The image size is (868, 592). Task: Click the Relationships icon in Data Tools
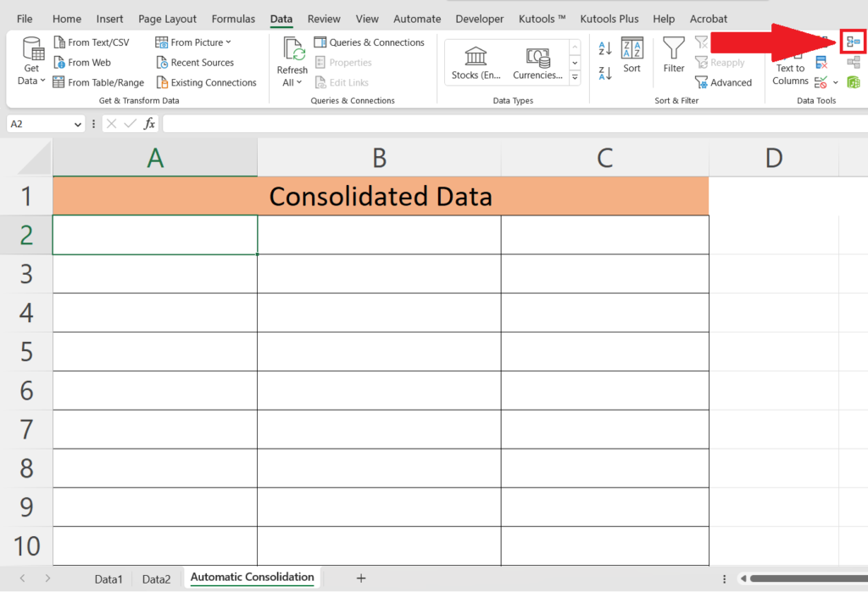[x=853, y=62]
